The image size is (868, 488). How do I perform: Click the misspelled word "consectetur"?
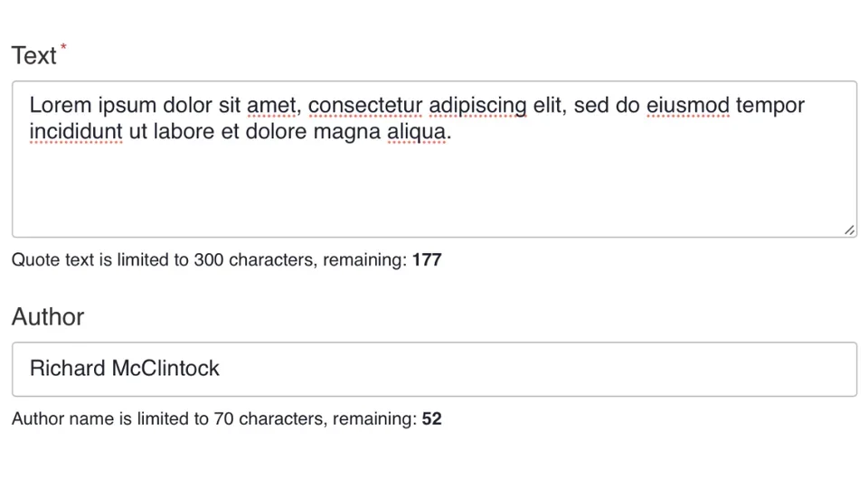(x=365, y=106)
